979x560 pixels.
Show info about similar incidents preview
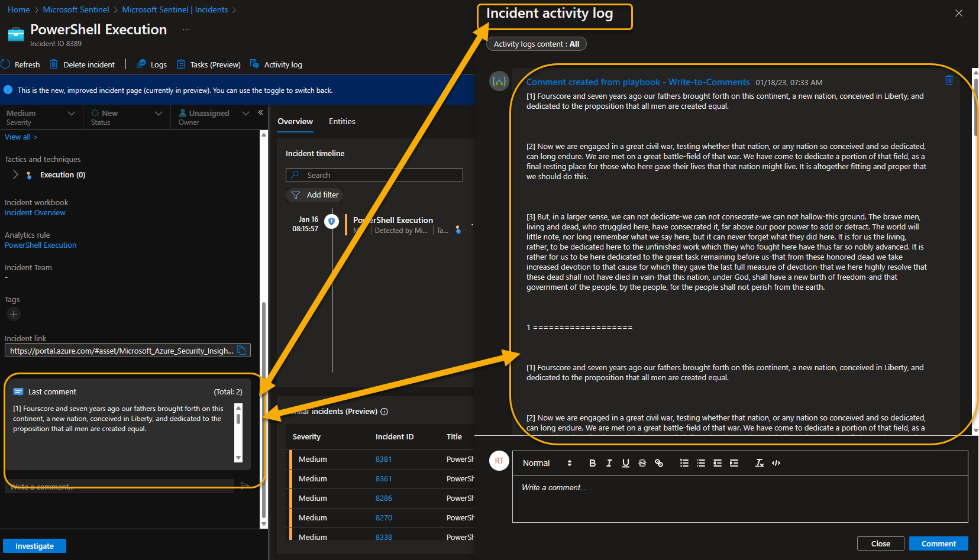point(384,412)
